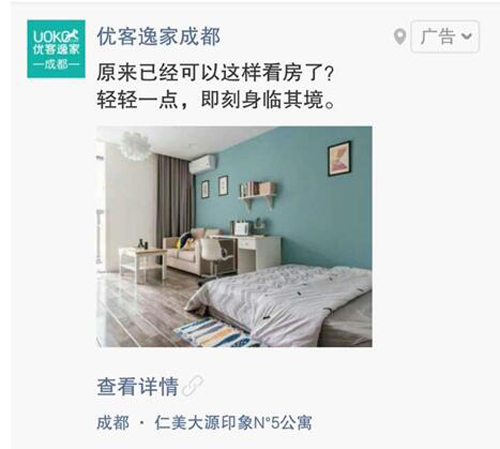The image size is (500, 449).
Task: Click the text line 轻轻一点，即刻身临其境。
Action: point(216,99)
